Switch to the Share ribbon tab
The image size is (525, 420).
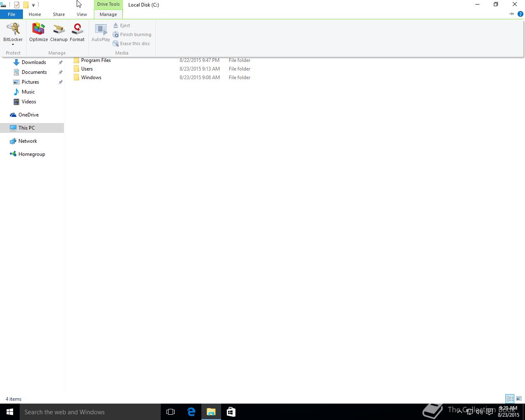pos(59,14)
